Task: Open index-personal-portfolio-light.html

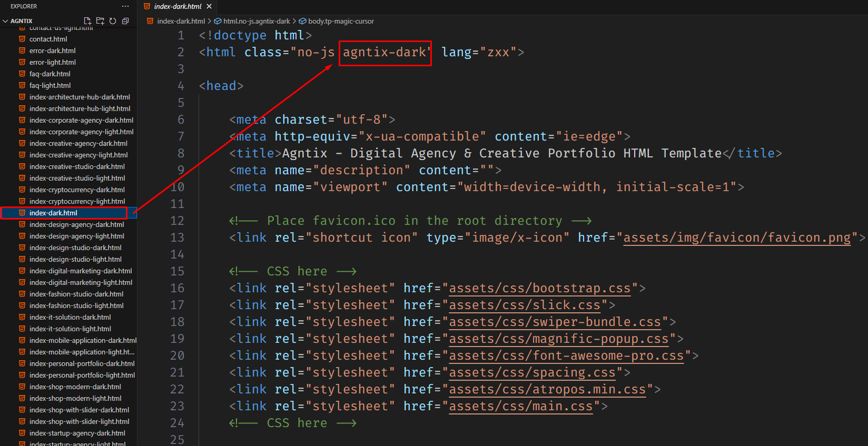Action: coord(82,375)
